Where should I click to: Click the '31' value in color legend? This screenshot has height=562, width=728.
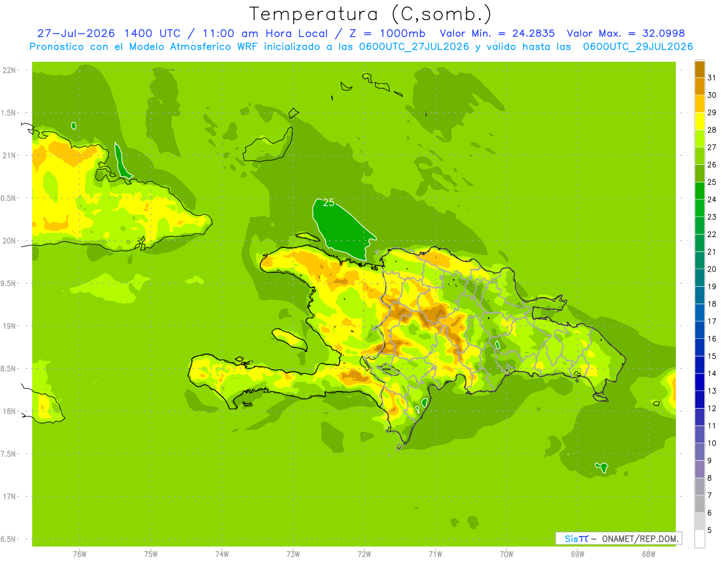coord(712,78)
